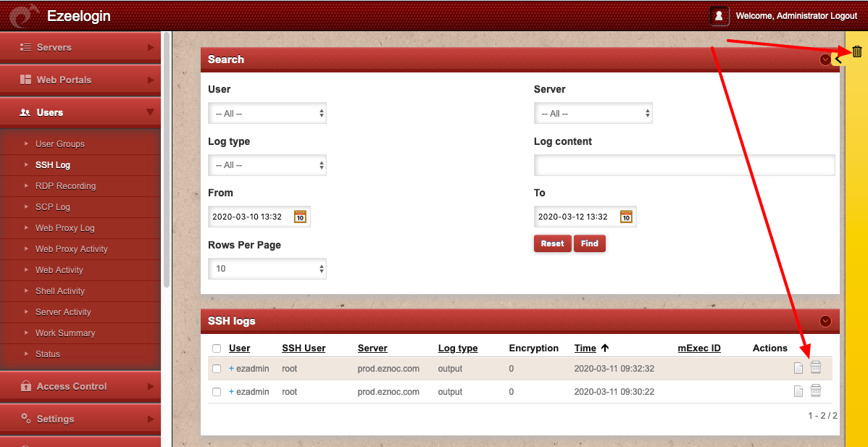This screenshot has width=868, height=447.
Task: Expand the Access Control menu arrow
Action: tap(151, 386)
